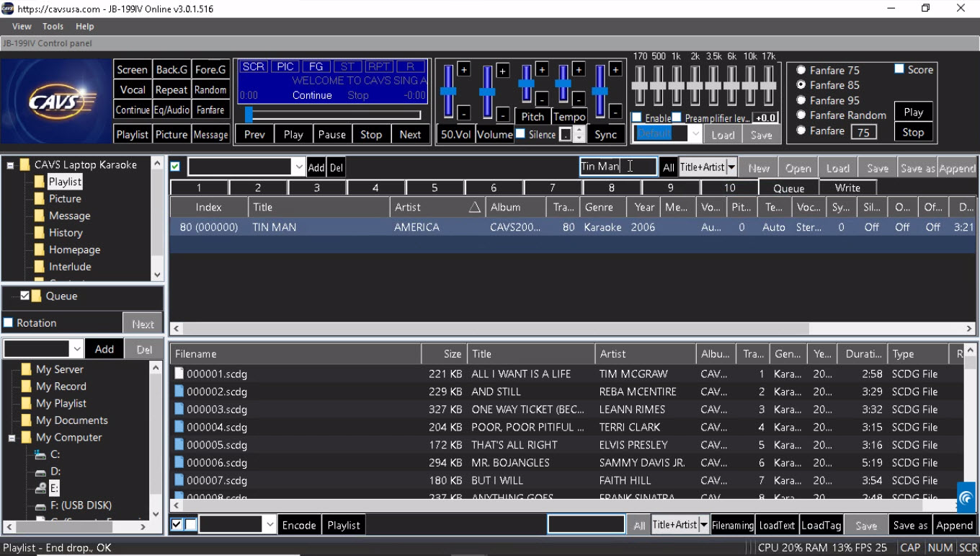Select the Fanfare 95 radio option
Viewport: 980px width, 556px height.
tap(801, 100)
